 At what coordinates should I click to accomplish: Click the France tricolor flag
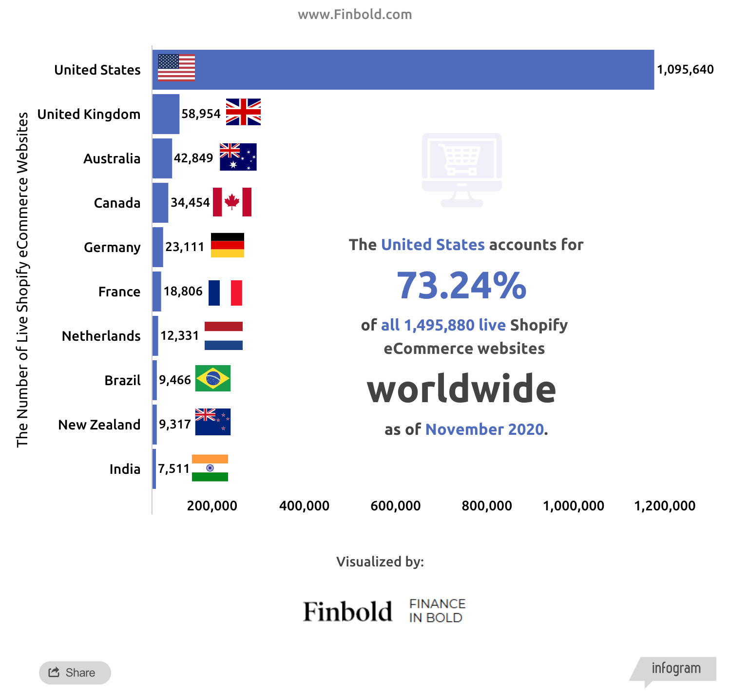click(x=225, y=293)
